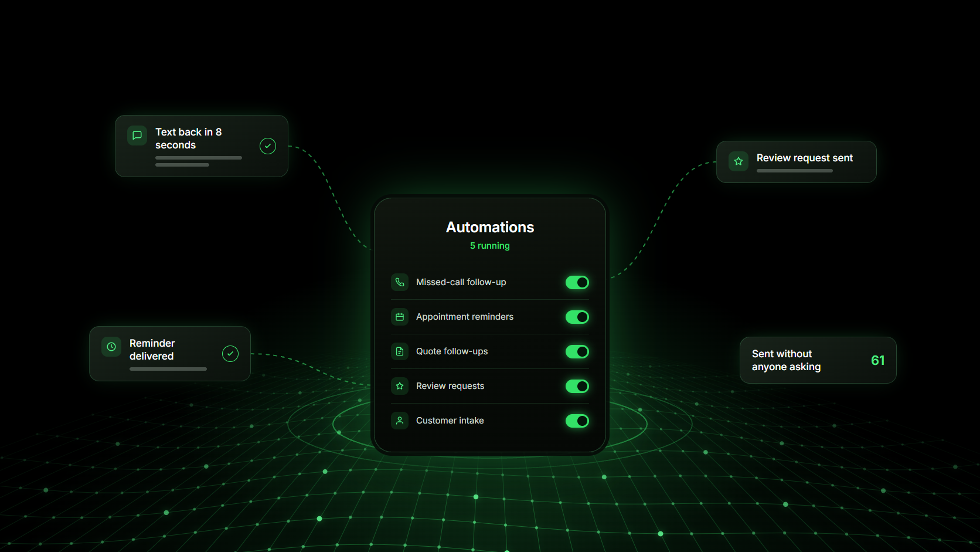Click the calendar icon beside Appointment reminders

400,317
